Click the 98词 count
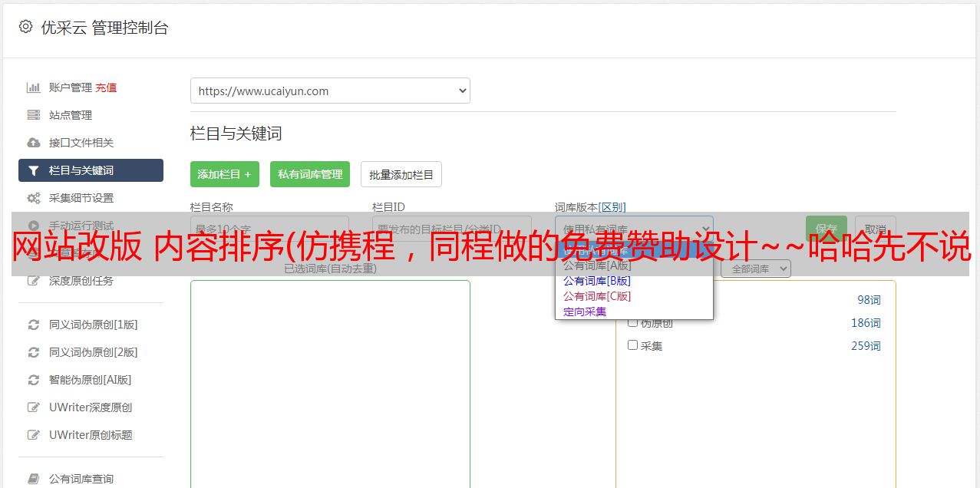 (x=869, y=300)
